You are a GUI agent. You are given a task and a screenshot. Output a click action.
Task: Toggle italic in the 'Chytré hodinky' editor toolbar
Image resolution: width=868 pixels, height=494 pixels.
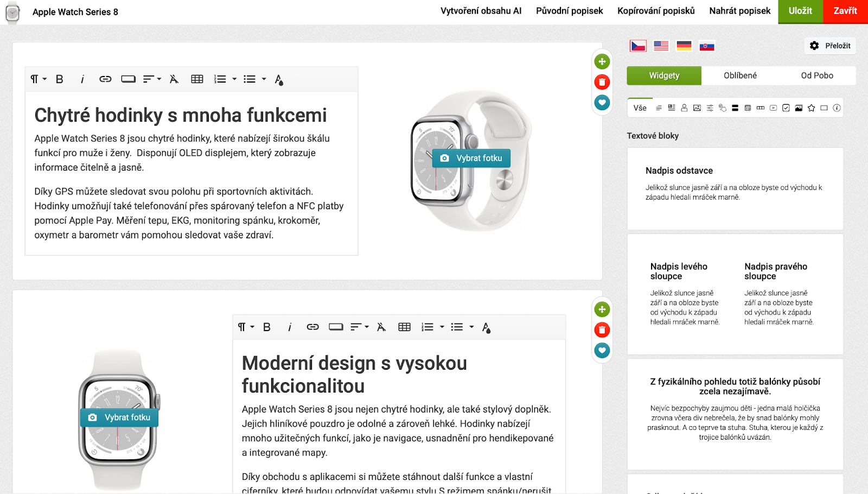pyautogui.click(x=82, y=79)
